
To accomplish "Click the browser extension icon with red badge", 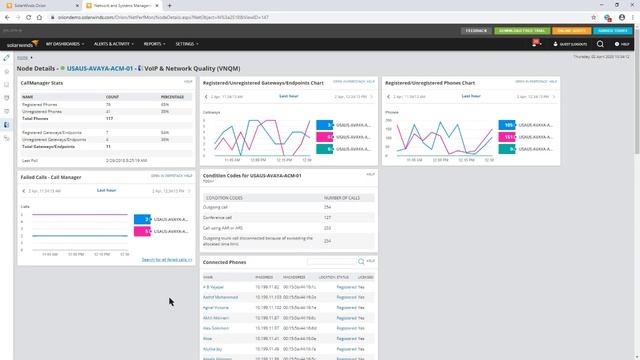I will (x=608, y=18).
